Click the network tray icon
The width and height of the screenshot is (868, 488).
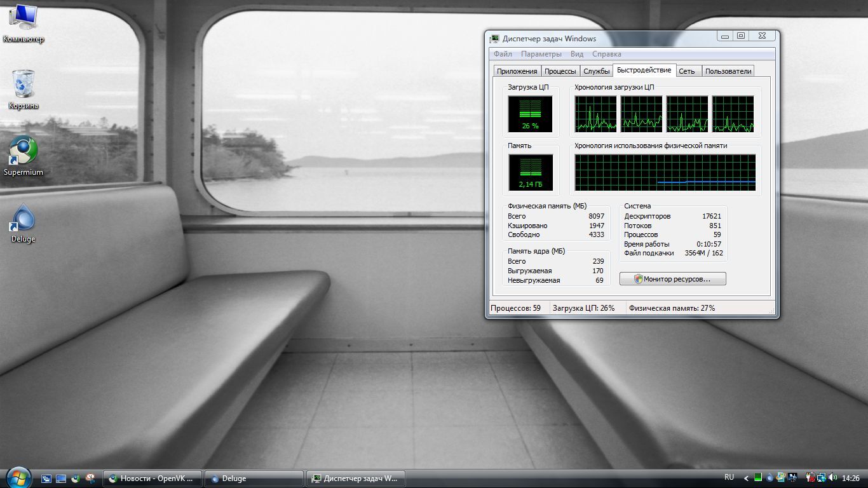point(822,478)
